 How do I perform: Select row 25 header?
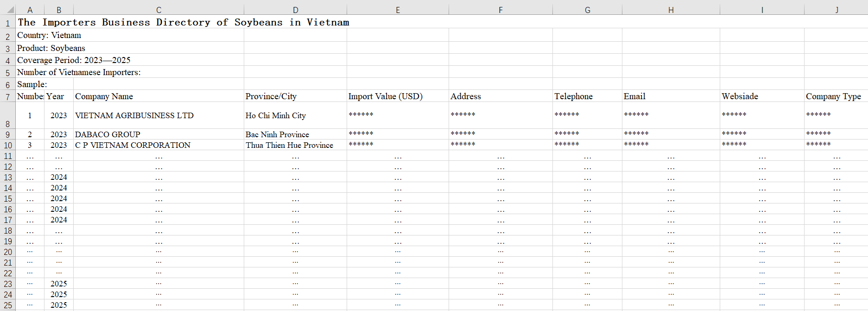(x=7, y=305)
